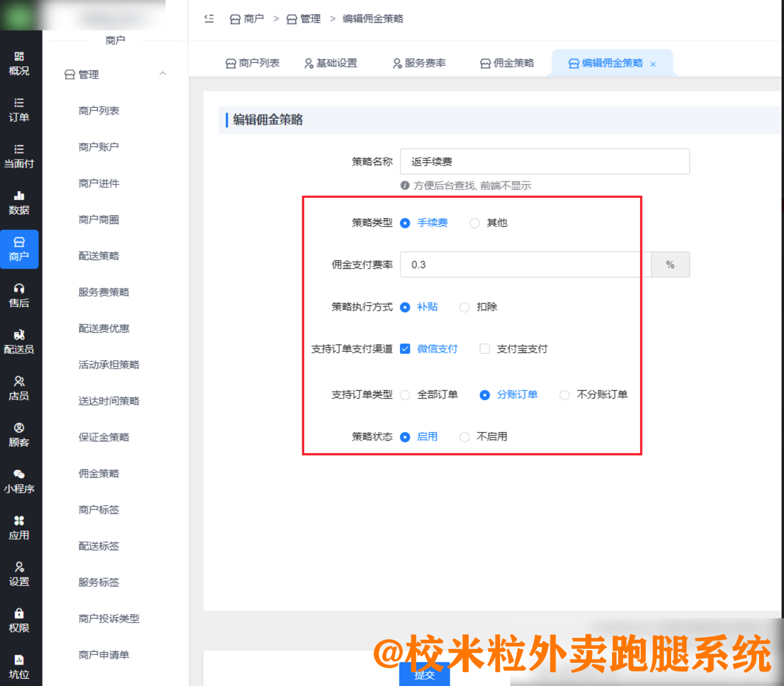Viewport: 784px width, 686px height.
Task: Open the 数据 data statistics panel
Action: pos(20,203)
